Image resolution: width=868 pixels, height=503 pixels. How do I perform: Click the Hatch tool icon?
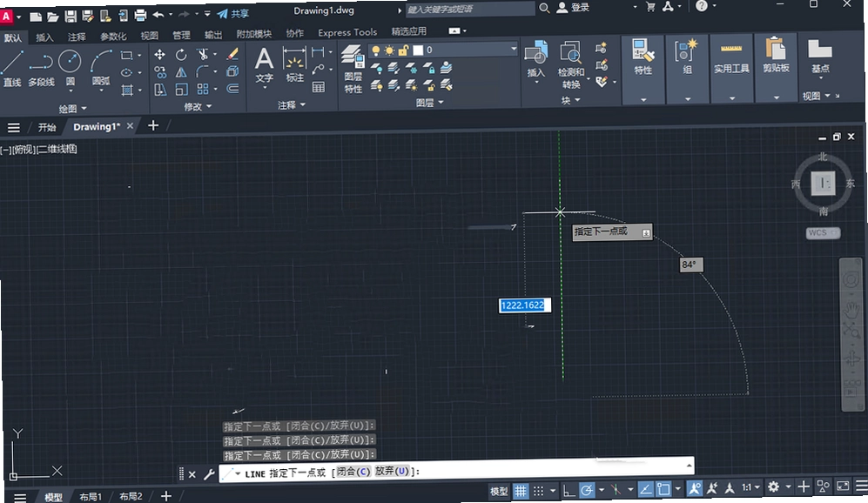click(x=127, y=91)
